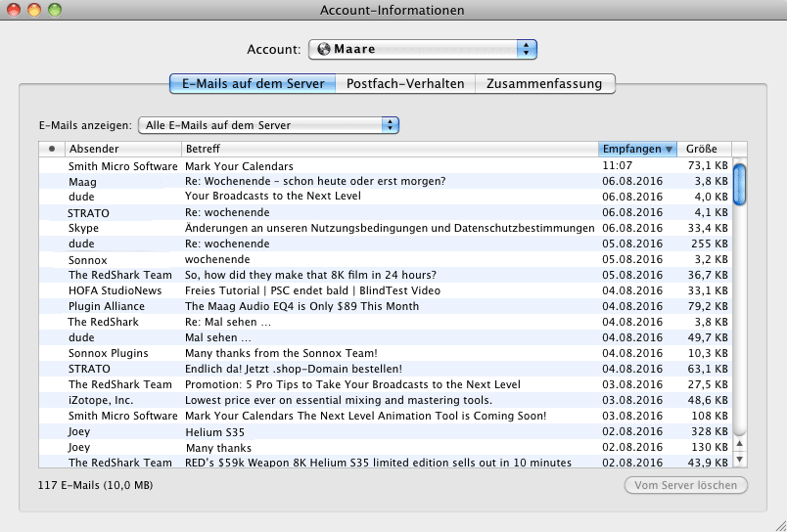Select the iZotope, Inc. email
Image resolution: width=787 pixels, height=532 pixels.
coord(386,400)
